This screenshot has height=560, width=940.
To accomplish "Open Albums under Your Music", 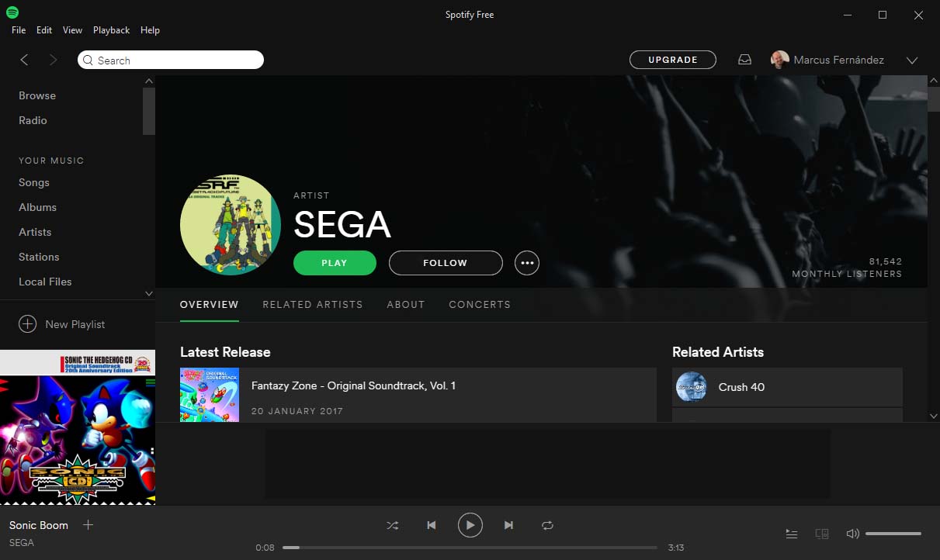I will 37,207.
